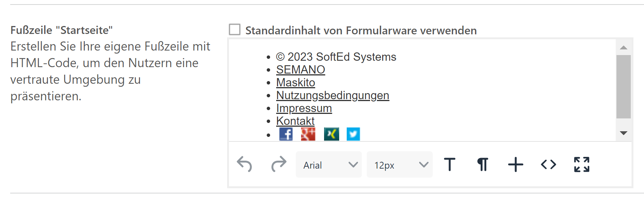Click the plus insert icon
This screenshot has height=198, width=644.
pyautogui.click(x=516, y=165)
